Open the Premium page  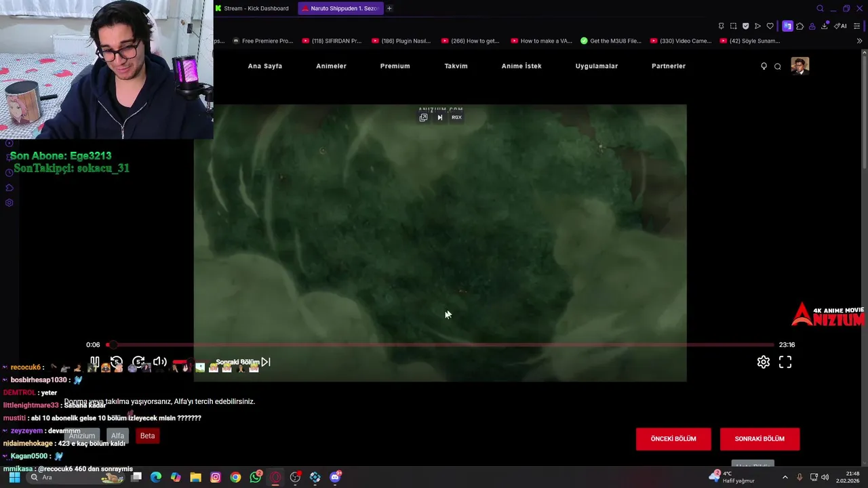[x=395, y=66]
